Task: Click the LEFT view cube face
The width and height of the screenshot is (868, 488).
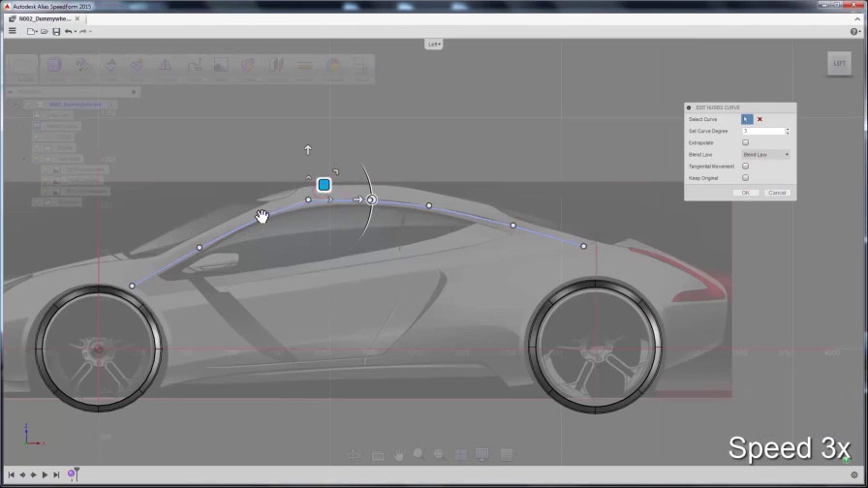Action: click(x=839, y=65)
